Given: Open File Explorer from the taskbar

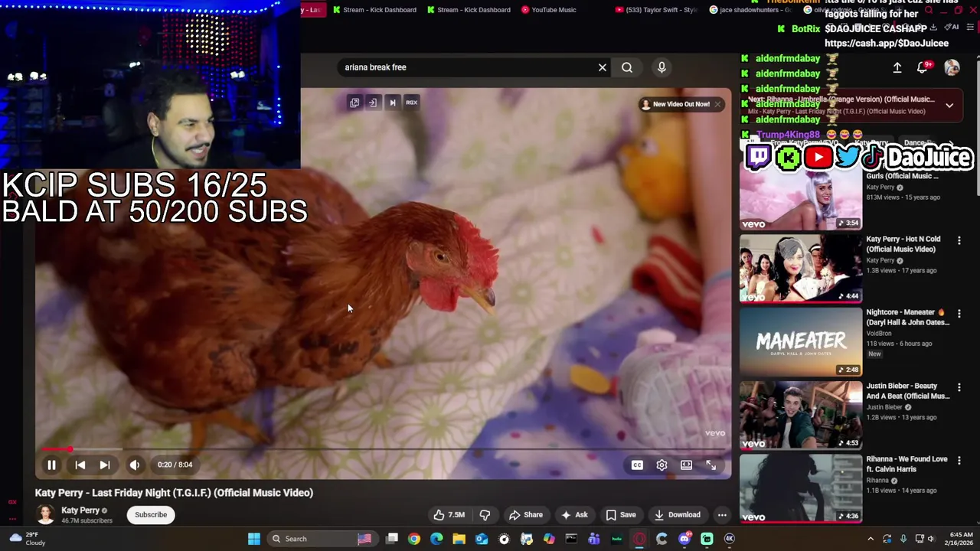Looking at the screenshot, I should pos(459,539).
